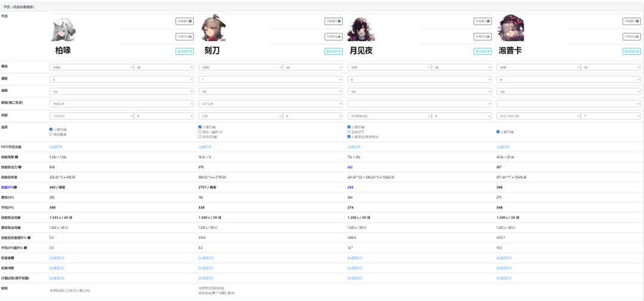Click the 柏喙 operator avatar
The width and height of the screenshot is (644, 301).
click(63, 29)
